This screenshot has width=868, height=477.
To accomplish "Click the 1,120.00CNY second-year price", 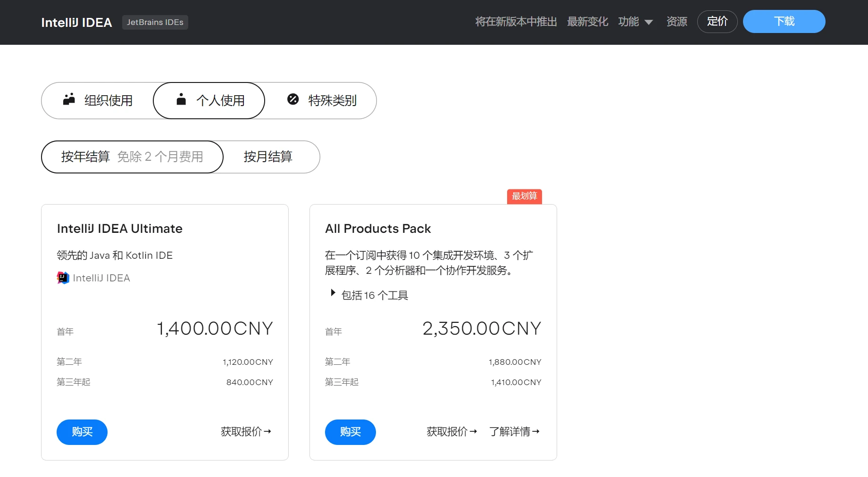I will [248, 362].
